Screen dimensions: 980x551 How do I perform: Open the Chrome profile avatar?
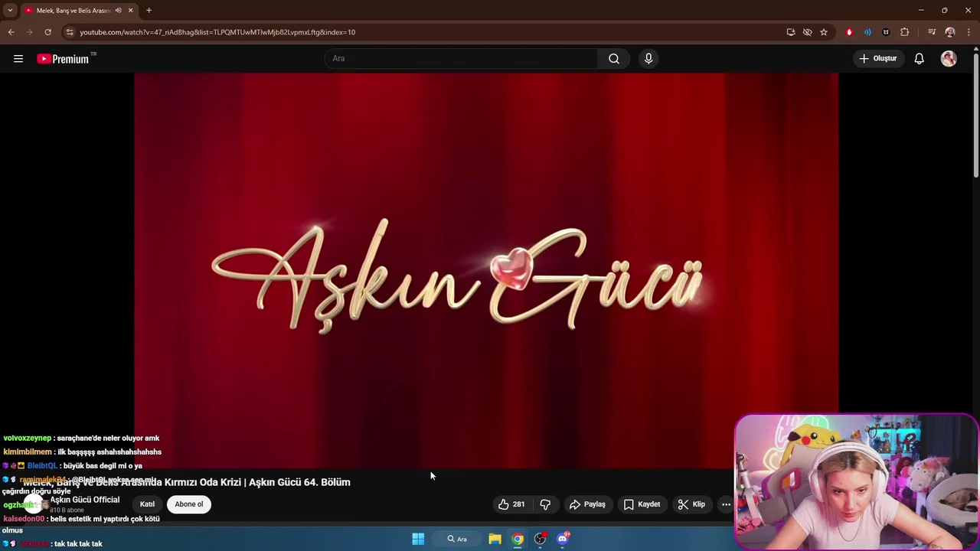(x=950, y=32)
